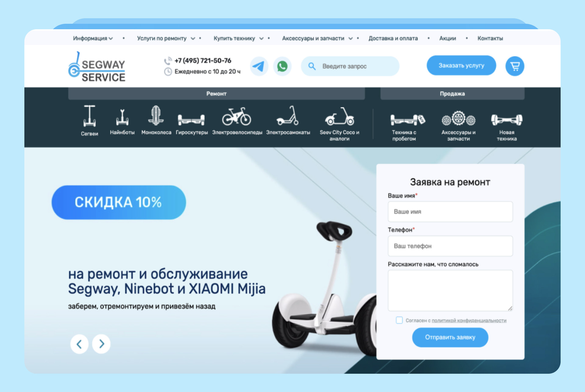
Task: Click the Заказать услугу button
Action: pyautogui.click(x=461, y=65)
